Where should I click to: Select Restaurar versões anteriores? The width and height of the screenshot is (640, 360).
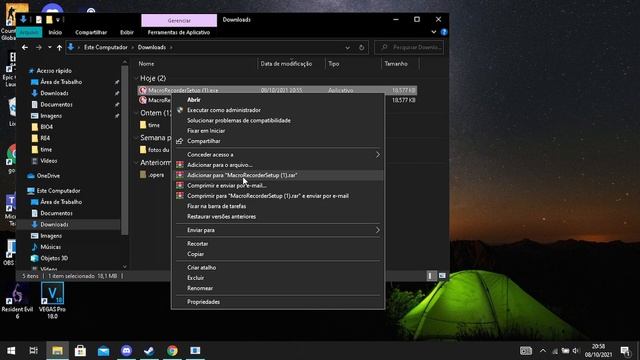click(278, 216)
